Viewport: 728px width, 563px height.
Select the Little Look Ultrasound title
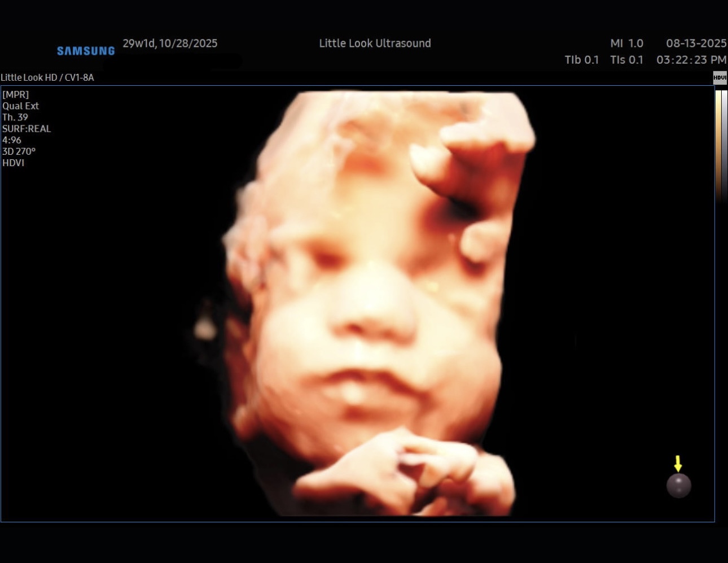click(375, 43)
